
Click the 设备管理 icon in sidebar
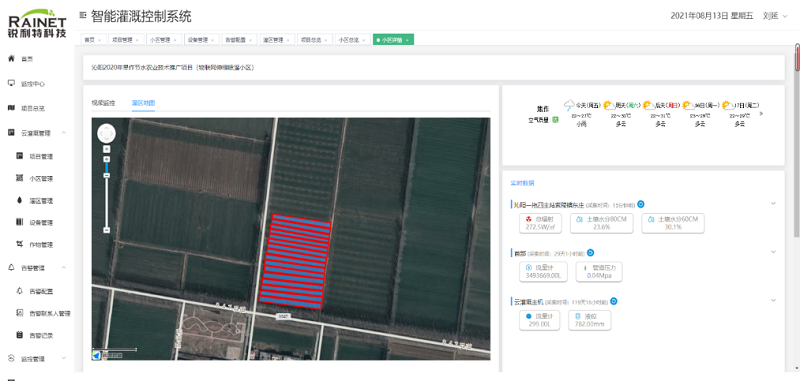[x=19, y=222]
